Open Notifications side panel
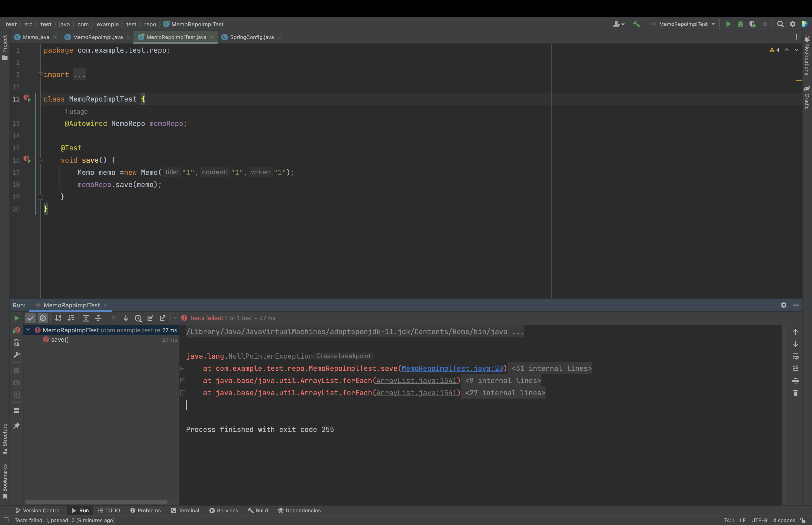 tap(807, 55)
